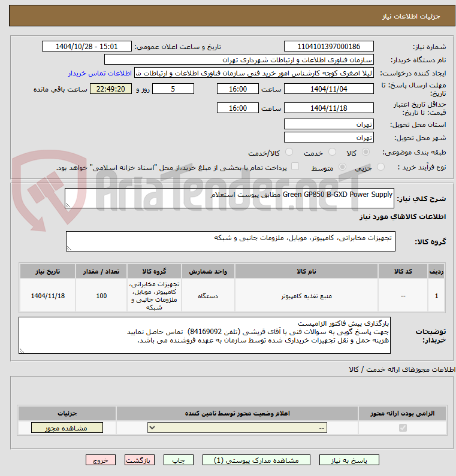The width and height of the screenshot is (456, 476).
Task: Toggle the الزامی بودن ارائه مجوز checkbox
Action: [x=403, y=428]
